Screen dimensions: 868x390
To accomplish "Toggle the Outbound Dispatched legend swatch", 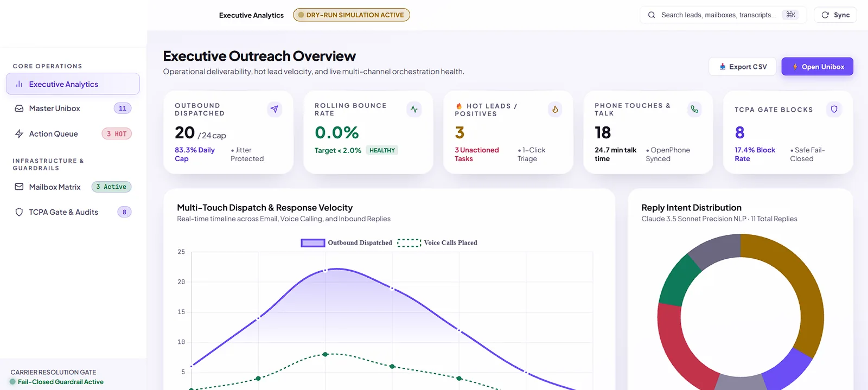I will click(313, 243).
